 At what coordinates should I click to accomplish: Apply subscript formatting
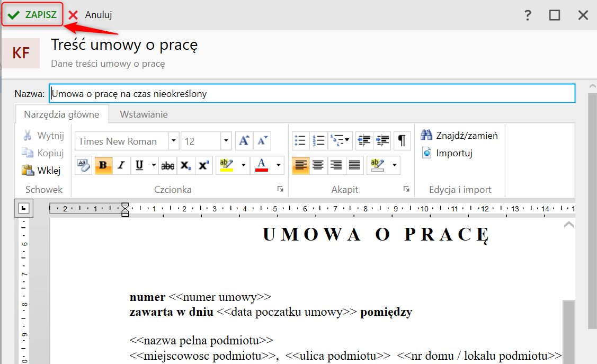185,165
